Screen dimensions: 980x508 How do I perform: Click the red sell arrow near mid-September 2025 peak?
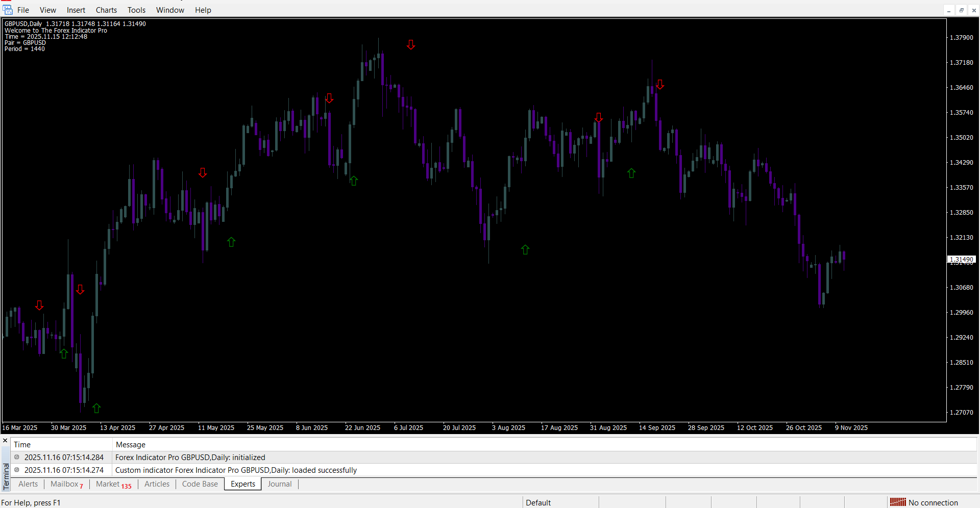[660, 85]
